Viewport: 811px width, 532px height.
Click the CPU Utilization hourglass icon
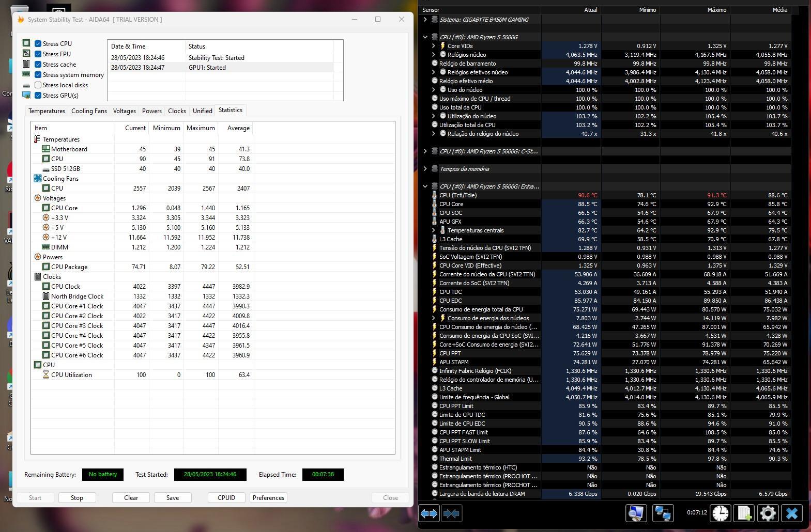[46, 374]
